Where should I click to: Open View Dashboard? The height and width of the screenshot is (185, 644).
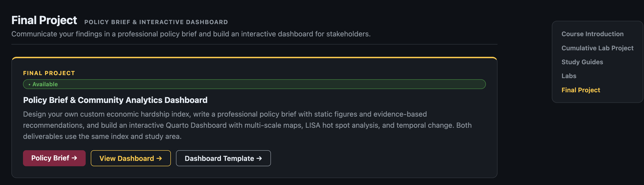tap(130, 158)
